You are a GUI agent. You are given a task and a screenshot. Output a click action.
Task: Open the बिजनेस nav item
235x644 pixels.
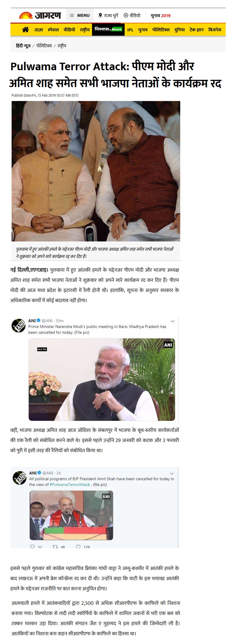[215, 30]
